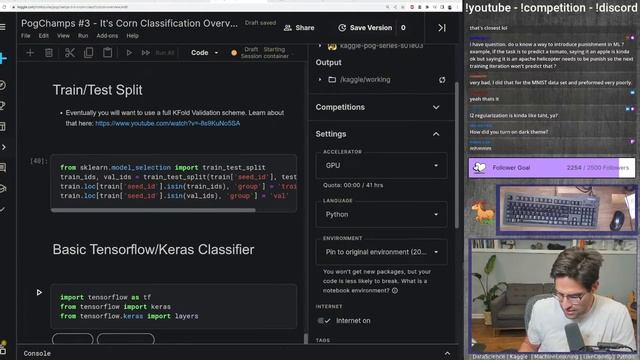
Task: Open the Help menu
Action: point(132,36)
